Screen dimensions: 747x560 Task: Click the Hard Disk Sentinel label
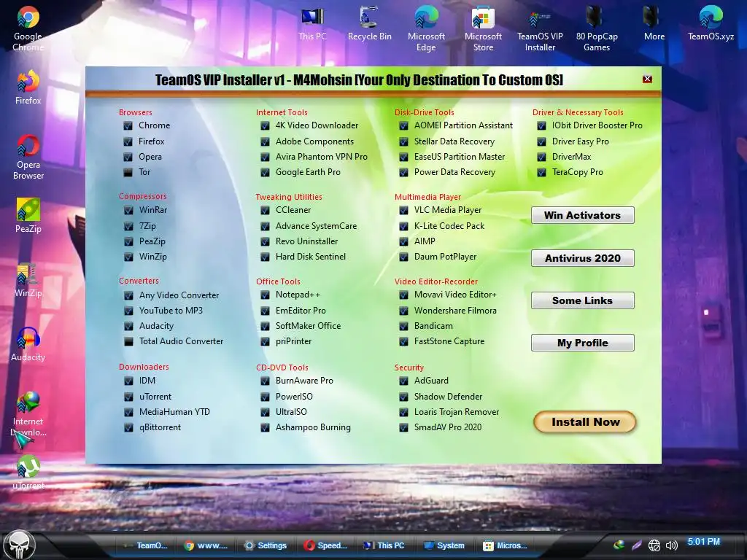311,257
